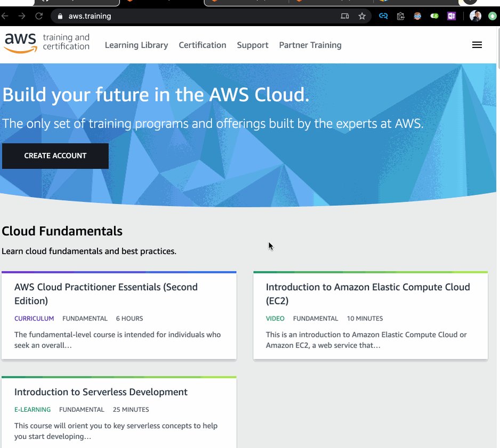Open the Chrome profile avatar
Viewport: 500px width, 448px height.
(475, 16)
